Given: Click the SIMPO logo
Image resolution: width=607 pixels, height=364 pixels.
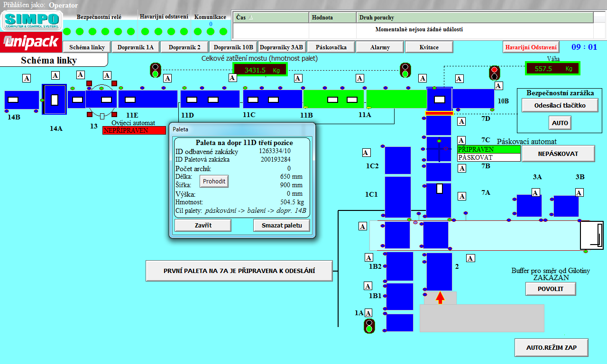Looking at the screenshot, I should [32, 21].
